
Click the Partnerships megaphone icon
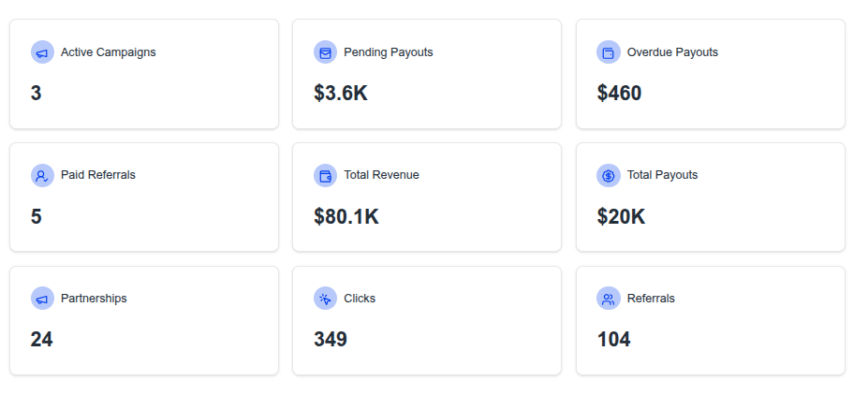42,299
